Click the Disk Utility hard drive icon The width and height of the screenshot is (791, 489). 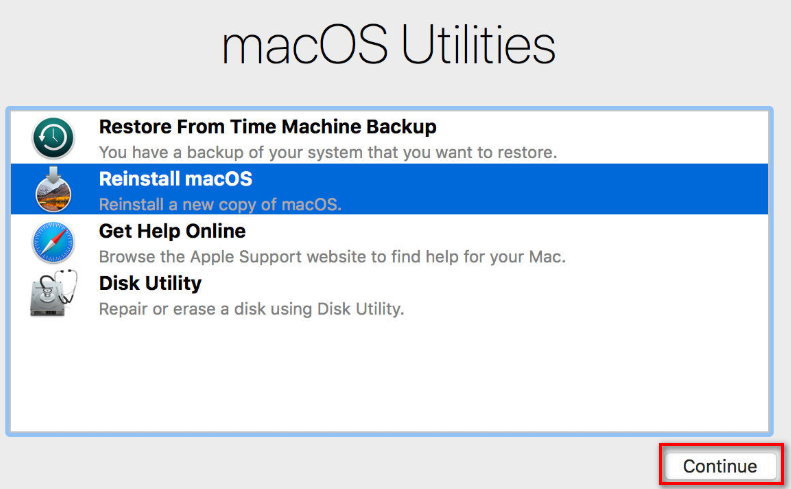click(x=51, y=294)
